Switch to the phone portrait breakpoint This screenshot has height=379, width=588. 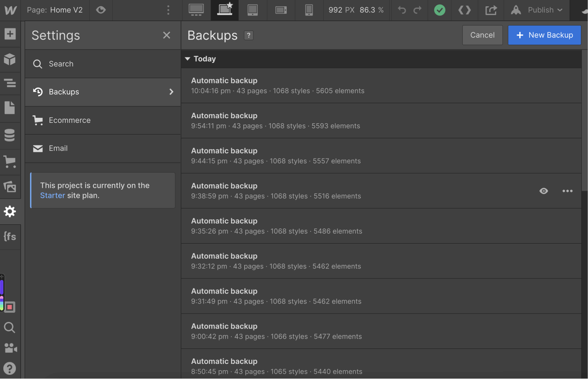coord(309,10)
